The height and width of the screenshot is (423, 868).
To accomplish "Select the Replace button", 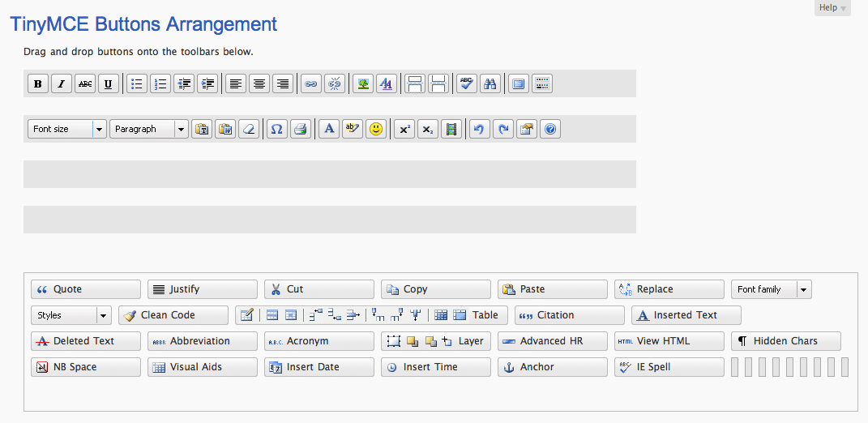I will click(669, 289).
